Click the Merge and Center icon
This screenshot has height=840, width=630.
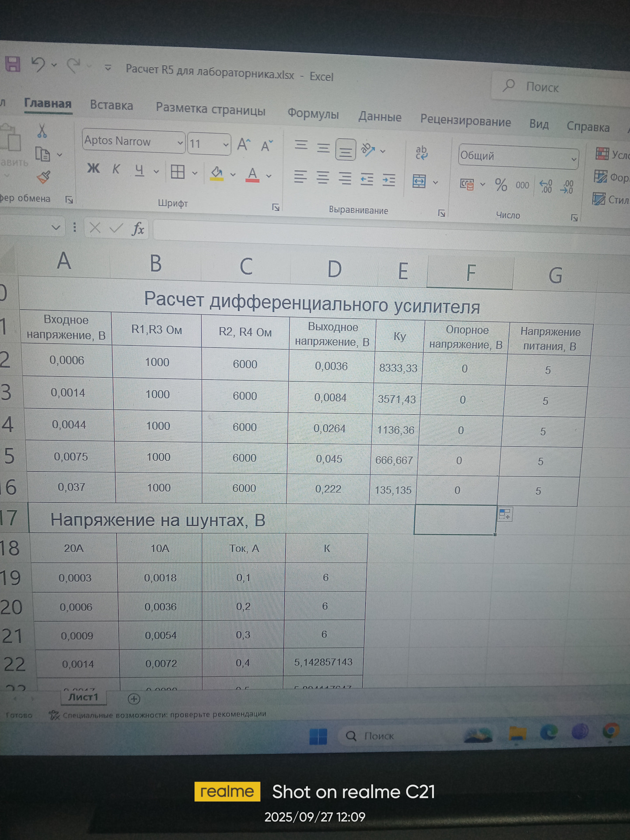(419, 181)
